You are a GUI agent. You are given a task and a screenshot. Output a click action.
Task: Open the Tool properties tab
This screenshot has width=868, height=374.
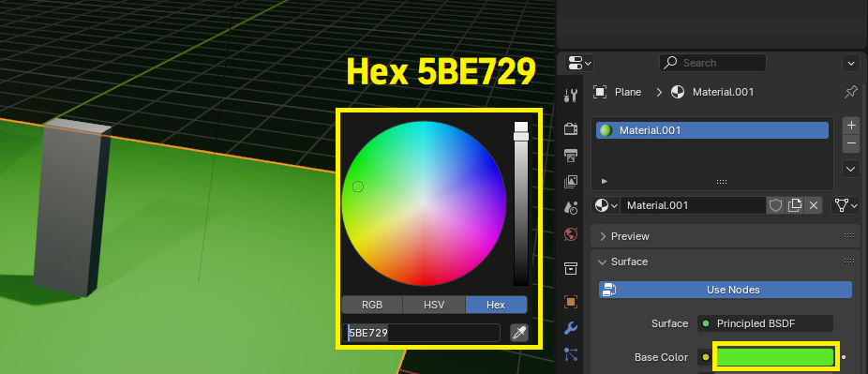(x=570, y=96)
